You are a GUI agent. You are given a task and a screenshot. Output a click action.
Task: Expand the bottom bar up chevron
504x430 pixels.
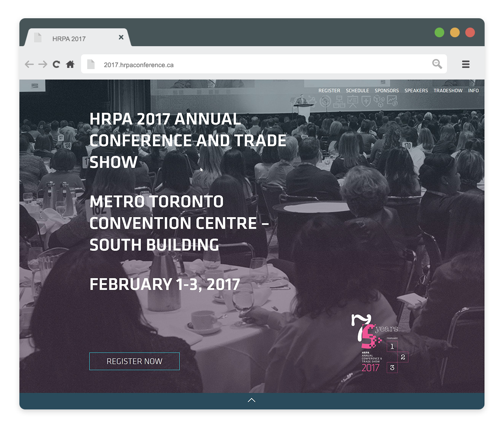(x=252, y=400)
